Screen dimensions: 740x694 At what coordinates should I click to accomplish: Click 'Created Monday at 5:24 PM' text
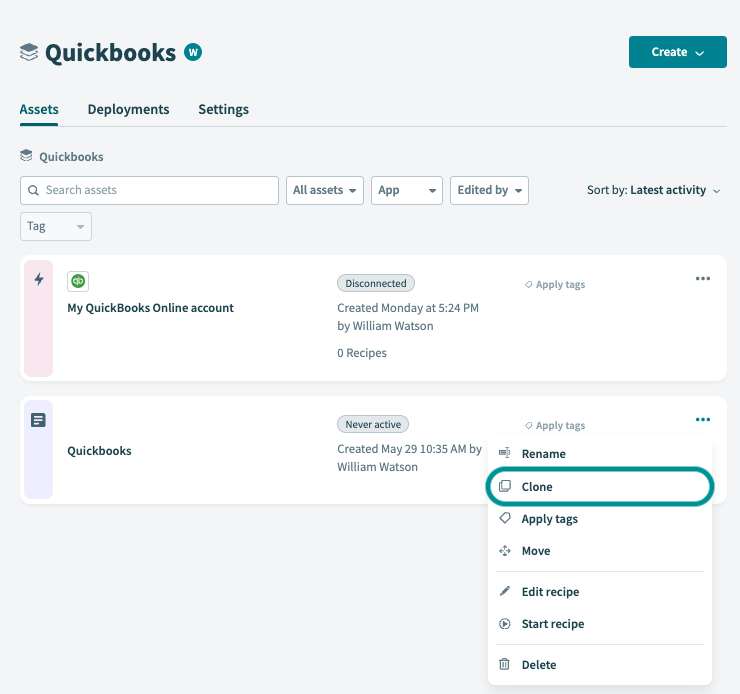pyautogui.click(x=408, y=308)
